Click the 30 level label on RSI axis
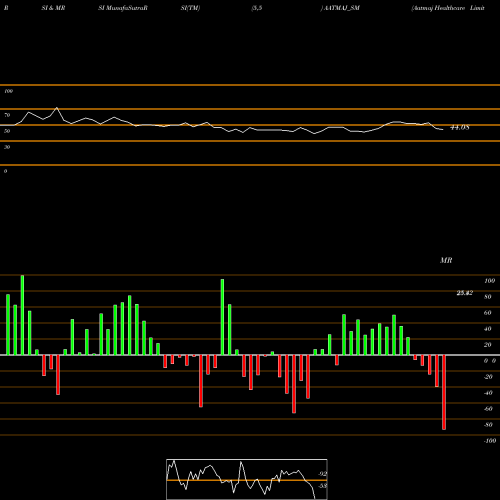Viewport: 500px width, 500px height. (x=7, y=147)
